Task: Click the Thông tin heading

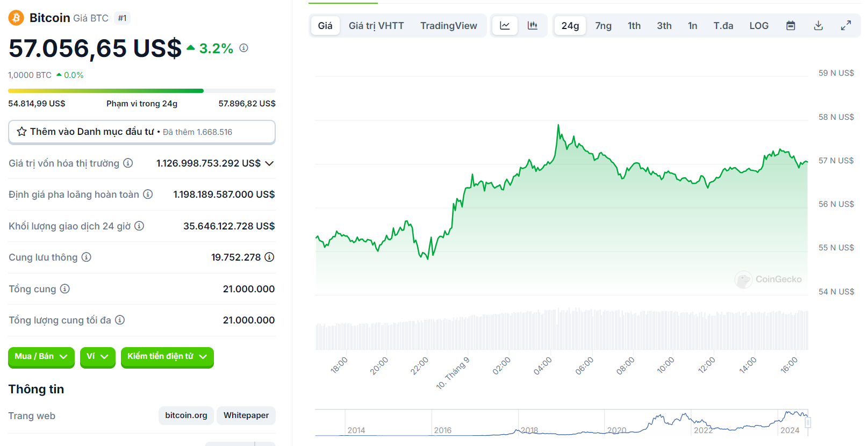Action: tap(36, 389)
